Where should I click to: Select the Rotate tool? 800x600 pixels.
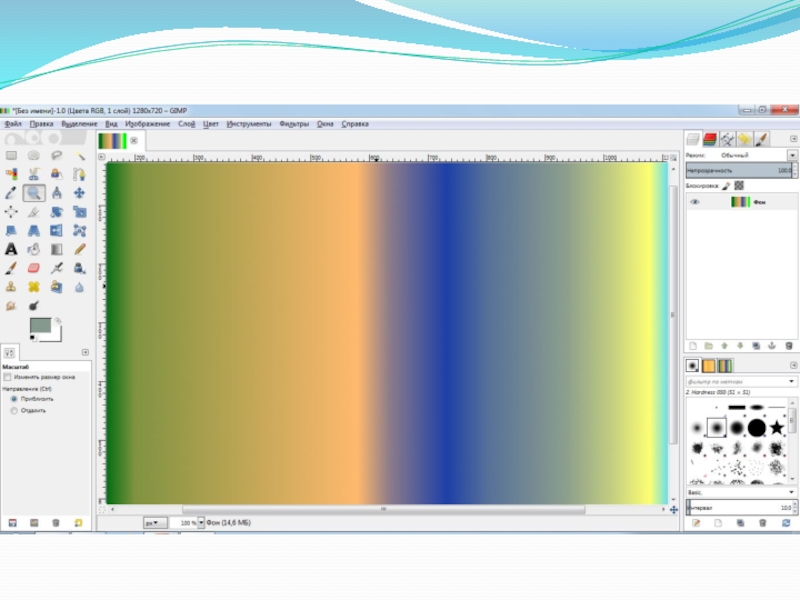[56, 212]
